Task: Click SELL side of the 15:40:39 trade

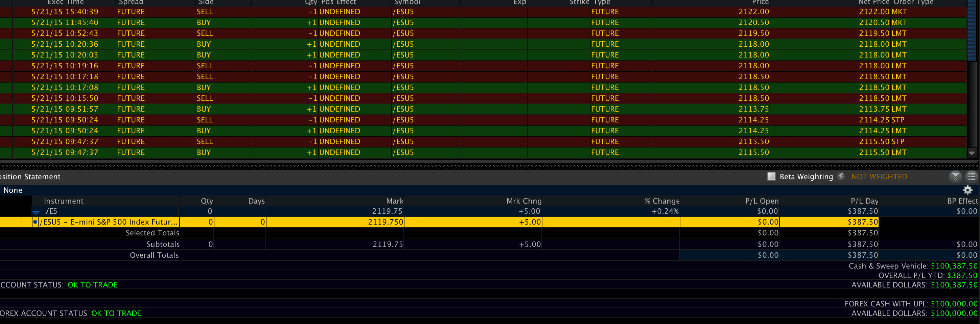Action: pyautogui.click(x=205, y=12)
